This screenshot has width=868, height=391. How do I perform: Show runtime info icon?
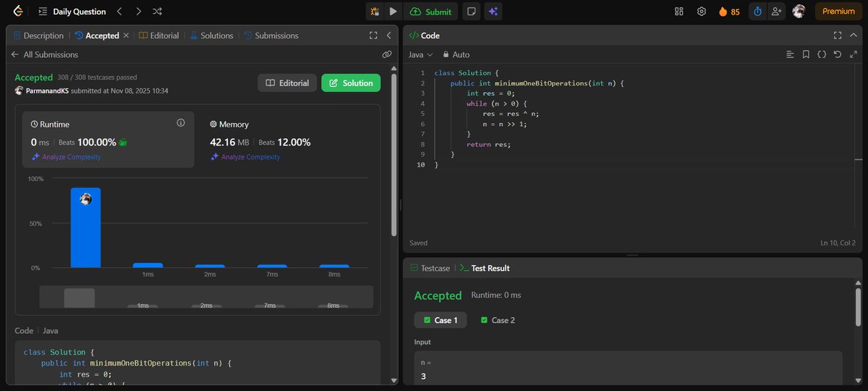181,123
